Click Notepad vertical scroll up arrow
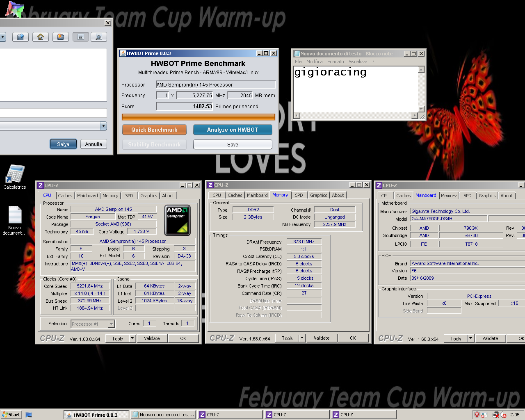Image resolution: width=525 pixels, height=420 pixels. 421,70
